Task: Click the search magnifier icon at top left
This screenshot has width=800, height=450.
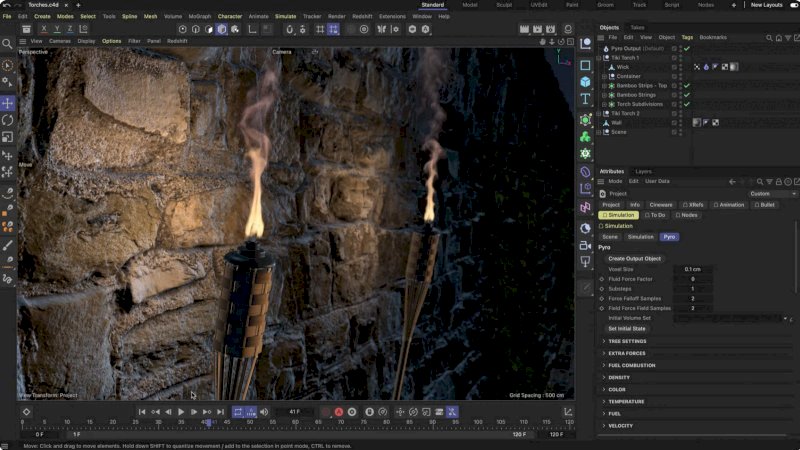Action: [7, 44]
